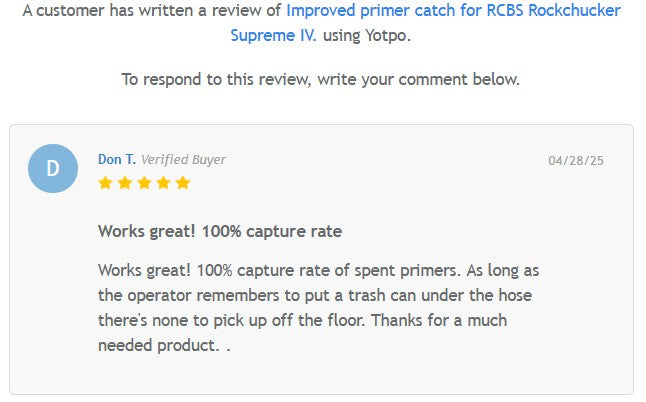Click the review line mentioning the trash can
This screenshot has height=402, width=646.
(x=318, y=295)
